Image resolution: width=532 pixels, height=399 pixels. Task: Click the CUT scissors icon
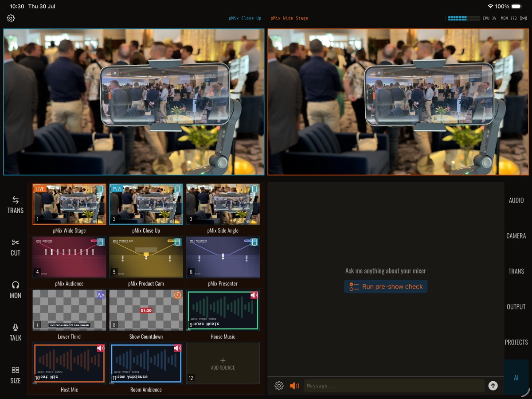coord(16,243)
